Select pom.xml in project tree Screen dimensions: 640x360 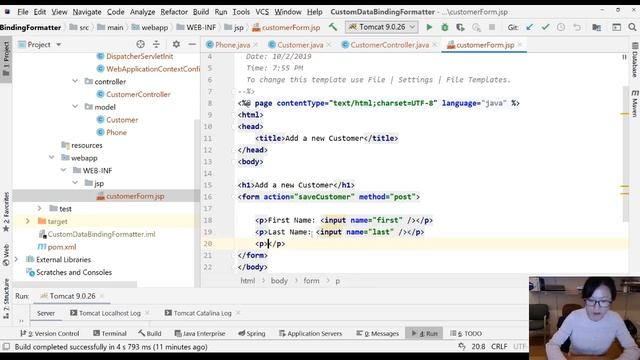tap(62, 247)
